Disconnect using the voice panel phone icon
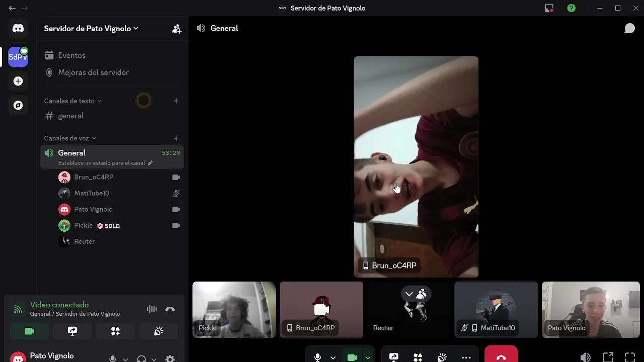The height and width of the screenshot is (362, 644). [x=170, y=309]
